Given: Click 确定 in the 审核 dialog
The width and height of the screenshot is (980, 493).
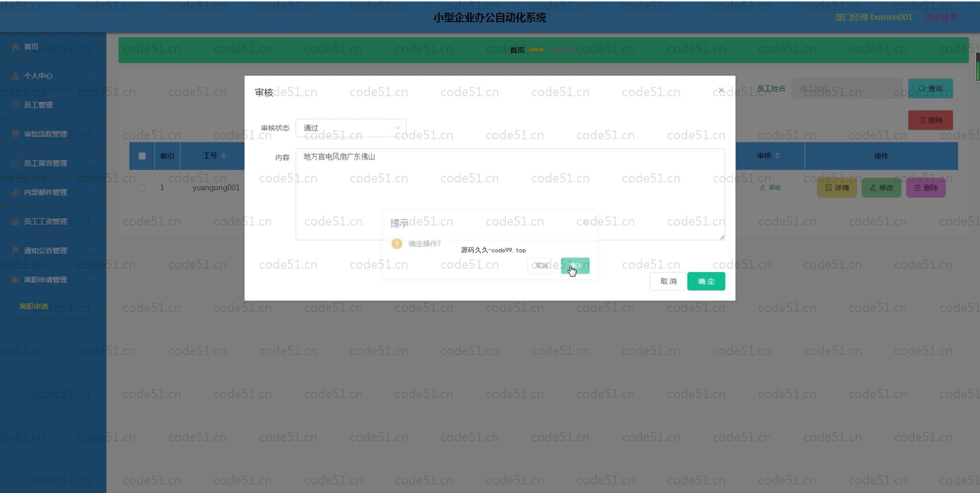Looking at the screenshot, I should pyautogui.click(x=706, y=281).
